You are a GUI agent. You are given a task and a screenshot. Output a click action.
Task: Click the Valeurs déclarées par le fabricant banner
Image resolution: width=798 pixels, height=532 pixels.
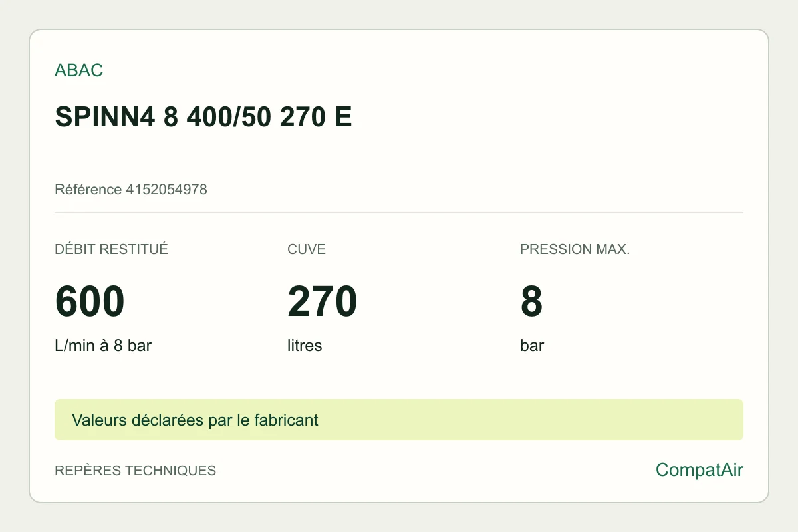(399, 420)
